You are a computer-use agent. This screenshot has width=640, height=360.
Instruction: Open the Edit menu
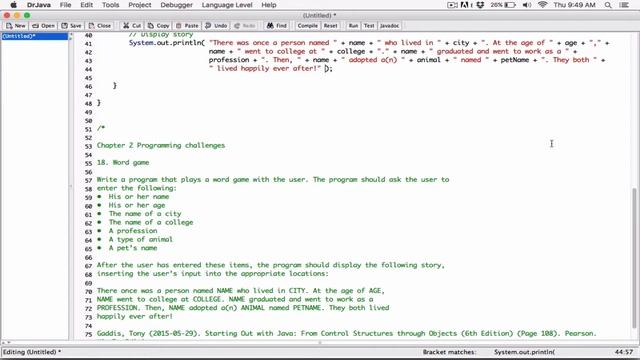[x=87, y=5]
